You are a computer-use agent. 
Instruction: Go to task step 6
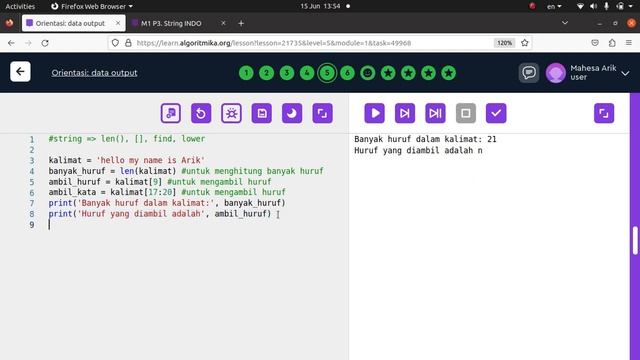[347, 73]
